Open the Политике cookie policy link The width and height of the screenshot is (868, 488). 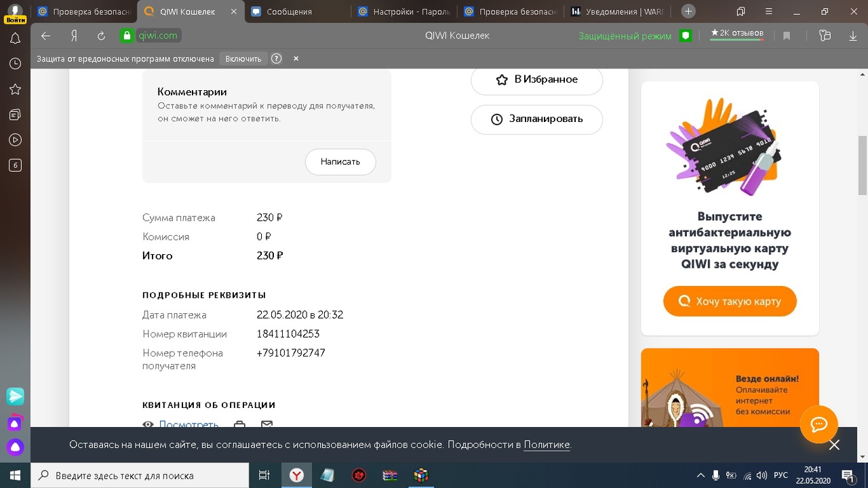547,445
